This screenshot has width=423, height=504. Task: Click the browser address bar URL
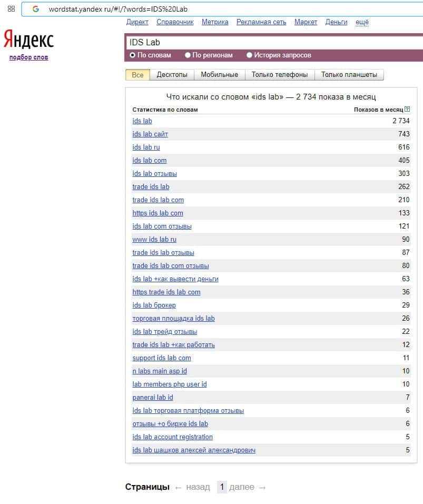click(x=118, y=9)
